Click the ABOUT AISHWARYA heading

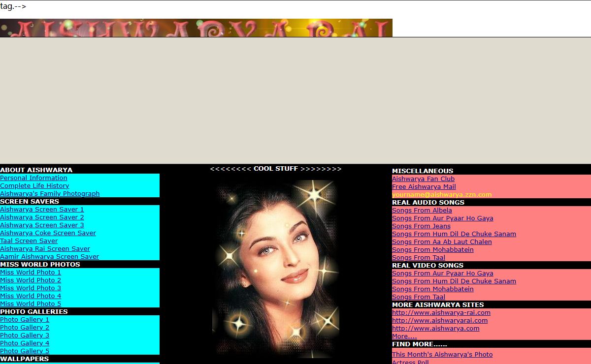tap(36, 170)
